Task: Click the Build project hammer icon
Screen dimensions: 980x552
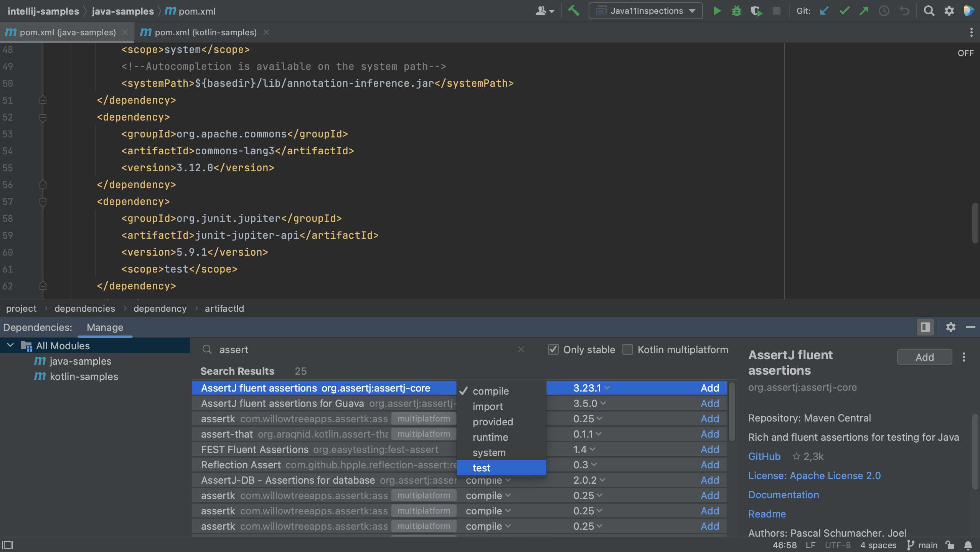Action: point(573,11)
